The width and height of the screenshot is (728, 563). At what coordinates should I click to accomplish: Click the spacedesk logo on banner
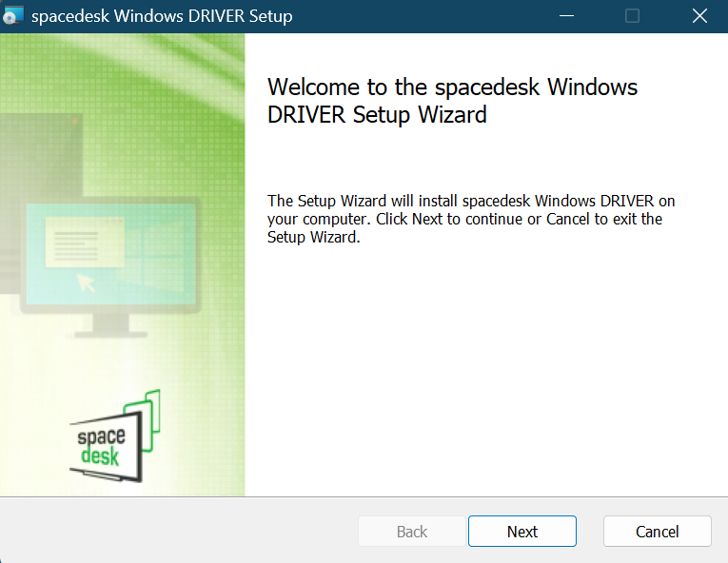point(115,436)
